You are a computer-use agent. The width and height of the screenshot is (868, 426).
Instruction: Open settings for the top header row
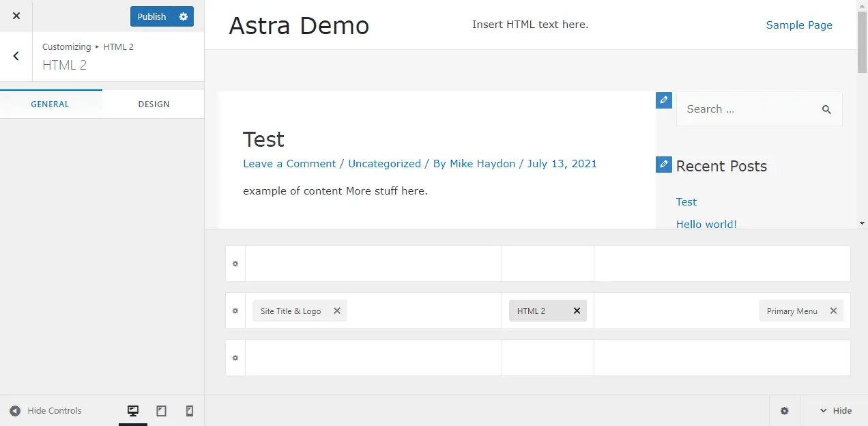pos(235,264)
